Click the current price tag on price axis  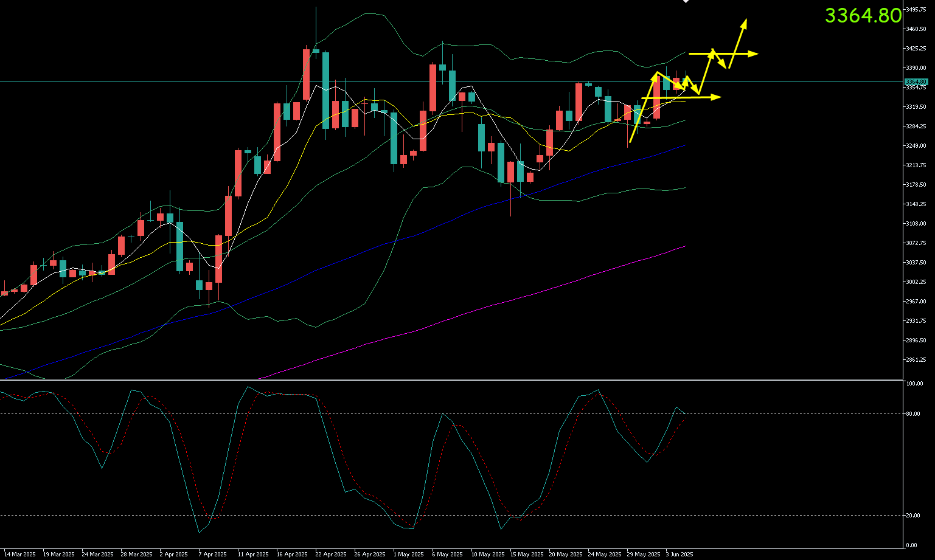pos(916,81)
